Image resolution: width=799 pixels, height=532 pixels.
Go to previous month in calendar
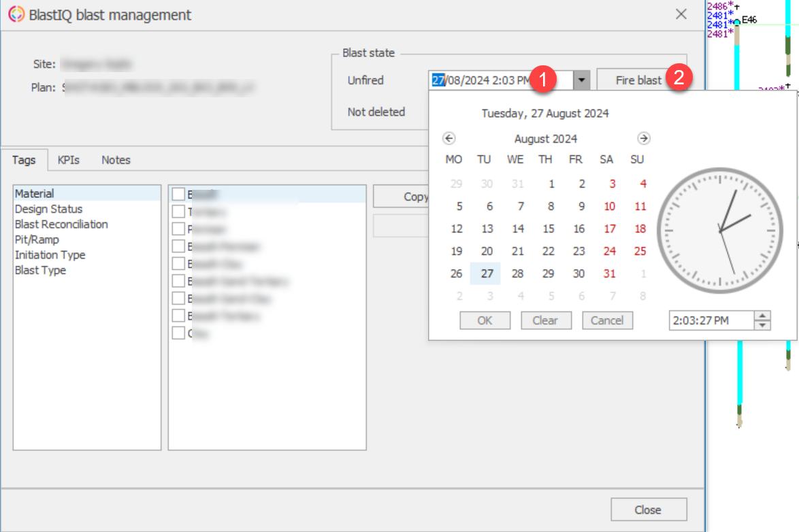pos(449,139)
